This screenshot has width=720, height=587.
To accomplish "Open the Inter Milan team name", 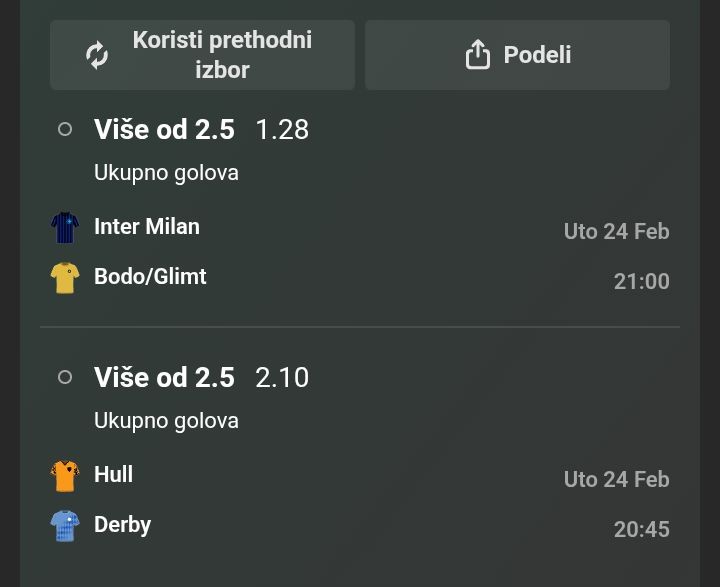I will point(147,226).
